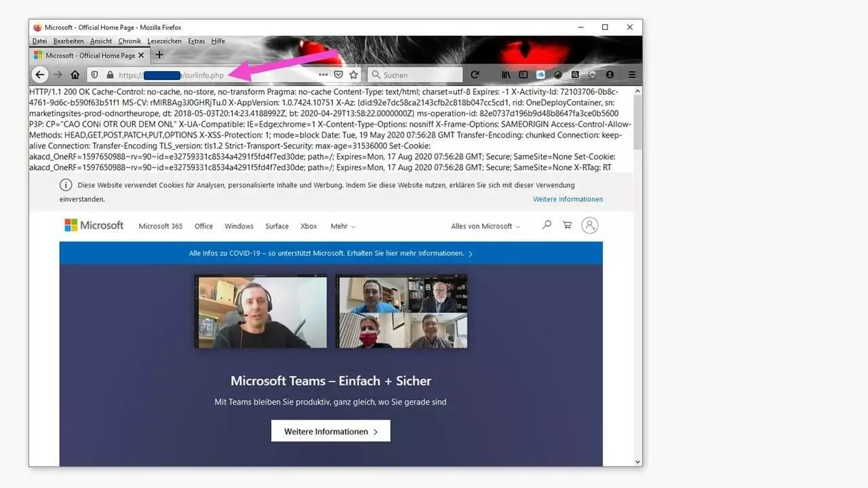Open the Xbox nav link
The height and width of the screenshot is (488, 868).
point(309,226)
